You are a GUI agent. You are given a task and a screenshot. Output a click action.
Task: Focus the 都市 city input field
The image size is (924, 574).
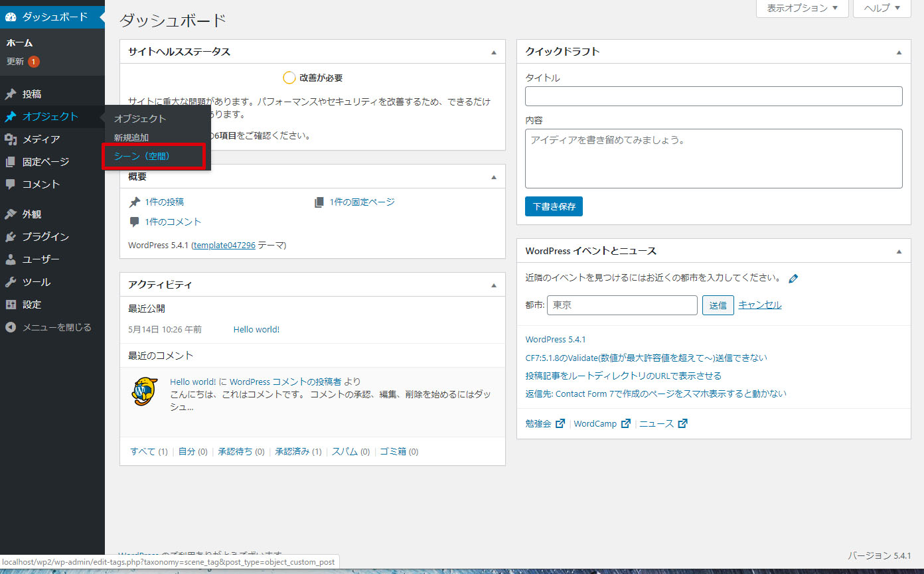[622, 305]
